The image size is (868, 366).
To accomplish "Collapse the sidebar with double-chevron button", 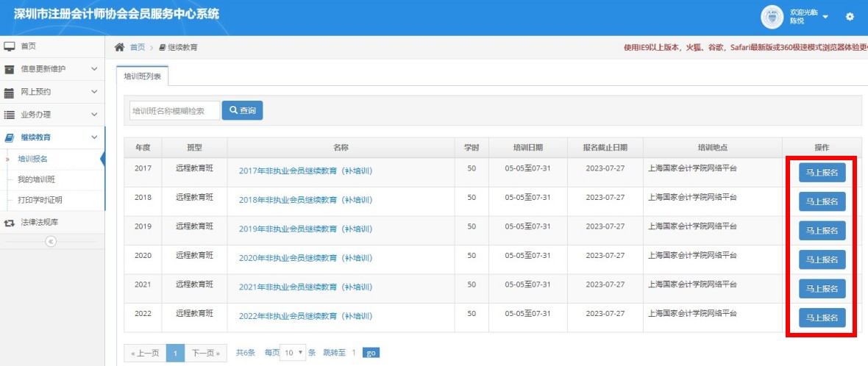I will pyautogui.click(x=51, y=241).
